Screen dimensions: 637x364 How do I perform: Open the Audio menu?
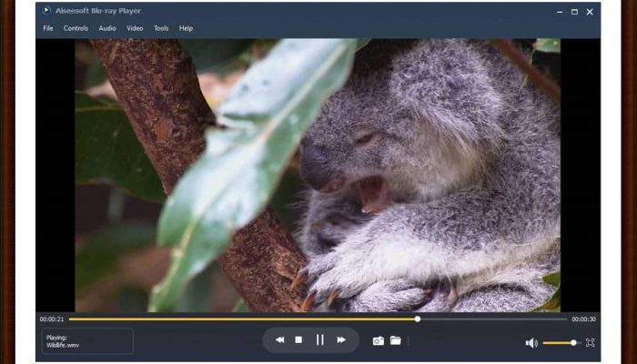(x=107, y=28)
